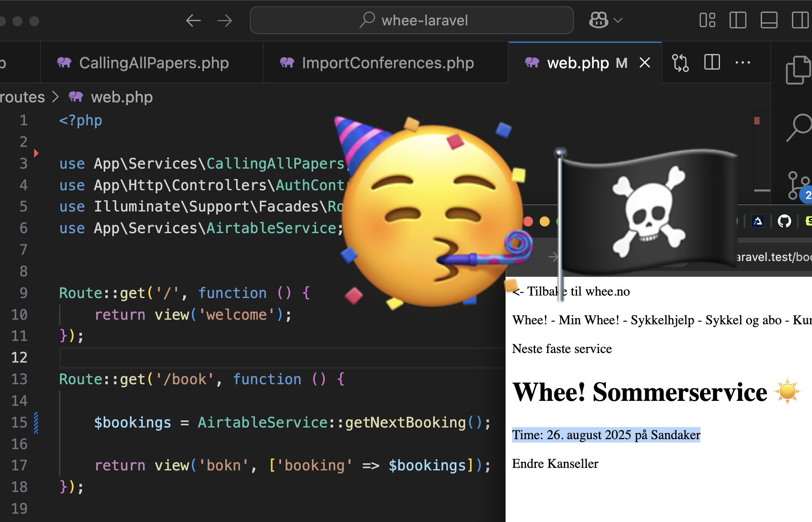Open the 'Sykkelhjelp' nav link
Image resolution: width=812 pixels, height=522 pixels.
(662, 320)
